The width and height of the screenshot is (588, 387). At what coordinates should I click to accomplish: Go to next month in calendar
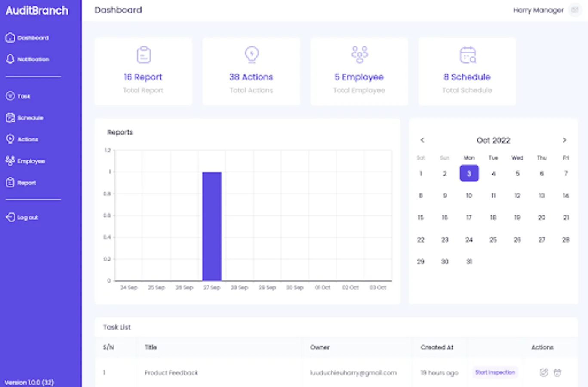pos(565,140)
